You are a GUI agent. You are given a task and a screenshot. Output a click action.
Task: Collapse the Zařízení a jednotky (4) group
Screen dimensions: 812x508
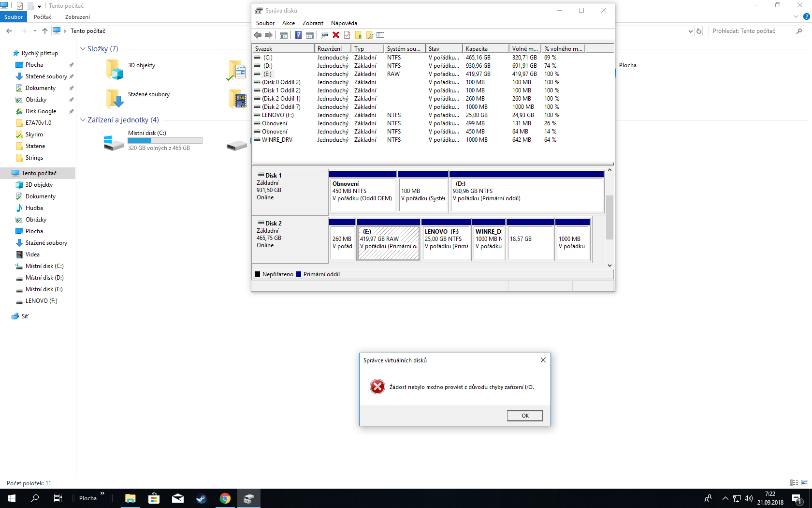[x=83, y=120]
